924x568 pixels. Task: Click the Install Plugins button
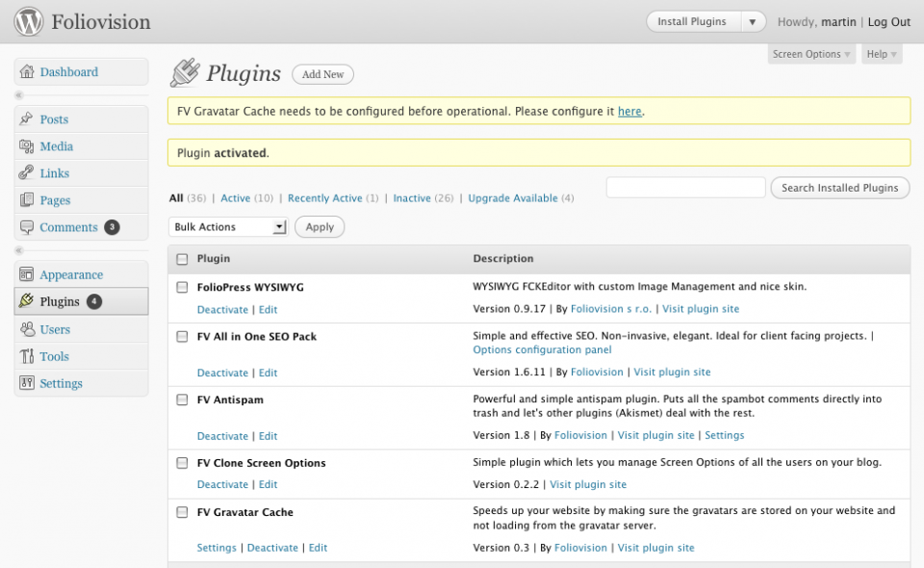click(693, 22)
